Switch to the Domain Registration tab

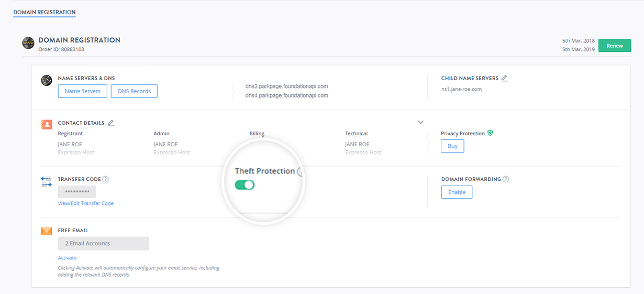click(x=45, y=12)
